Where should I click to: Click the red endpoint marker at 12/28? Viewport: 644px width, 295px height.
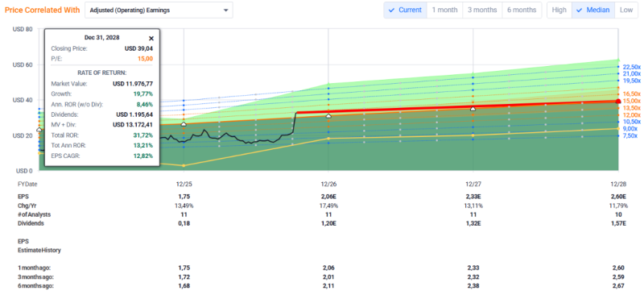coord(618,102)
